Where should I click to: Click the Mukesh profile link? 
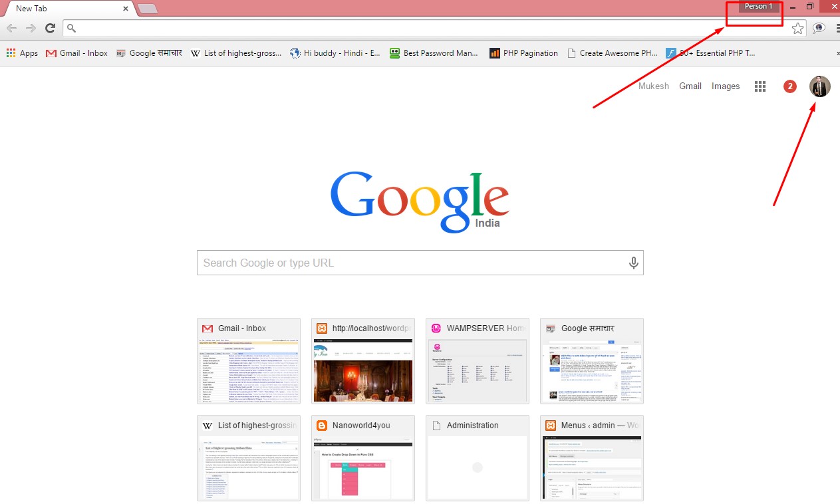click(654, 86)
